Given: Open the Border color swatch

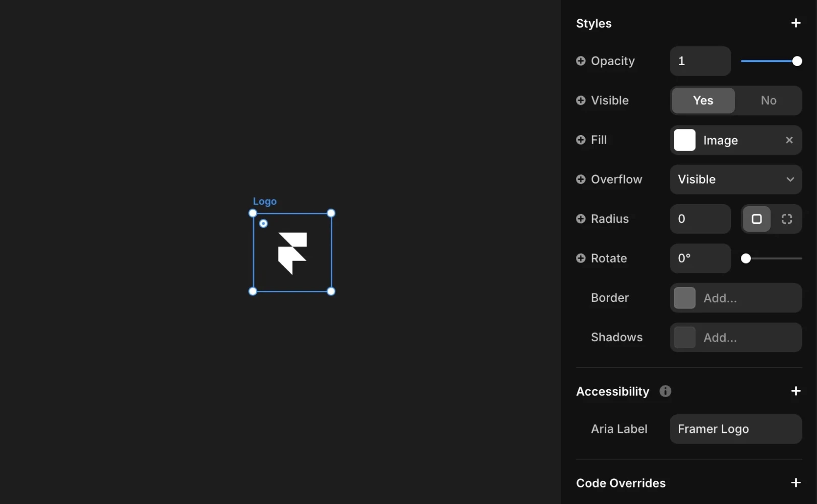Looking at the screenshot, I should (x=684, y=298).
